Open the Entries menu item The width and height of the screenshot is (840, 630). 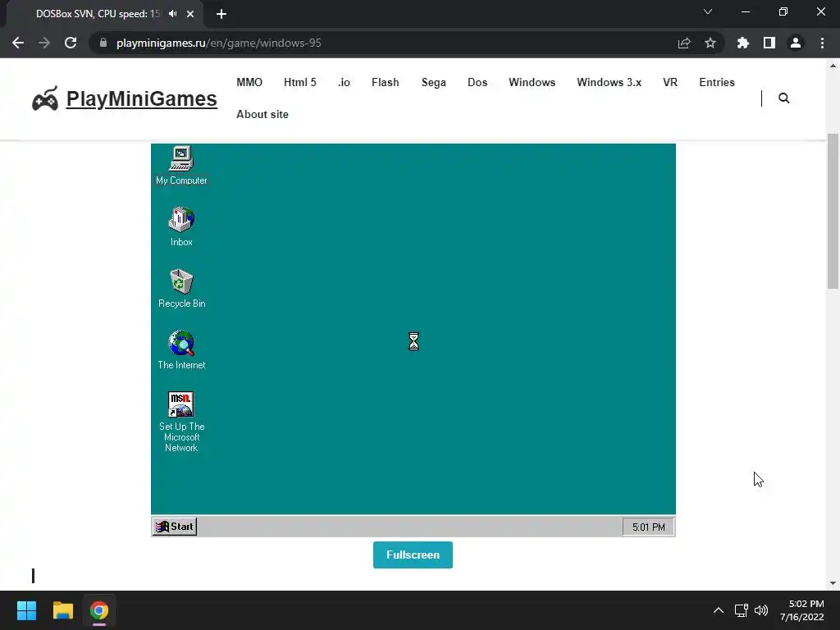pyautogui.click(x=717, y=83)
